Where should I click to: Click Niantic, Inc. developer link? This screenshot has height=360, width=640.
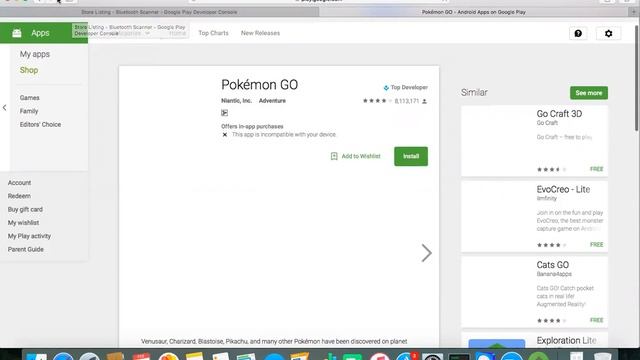click(x=236, y=101)
